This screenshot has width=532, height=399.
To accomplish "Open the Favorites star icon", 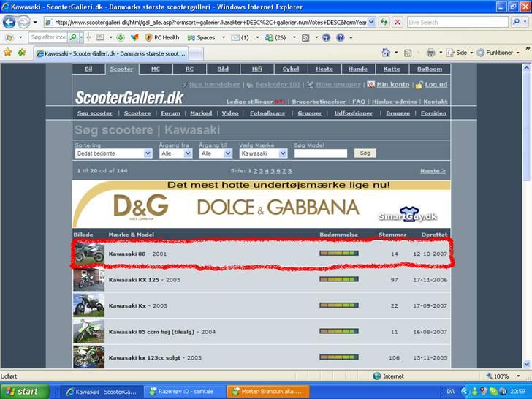I will pos(7,53).
